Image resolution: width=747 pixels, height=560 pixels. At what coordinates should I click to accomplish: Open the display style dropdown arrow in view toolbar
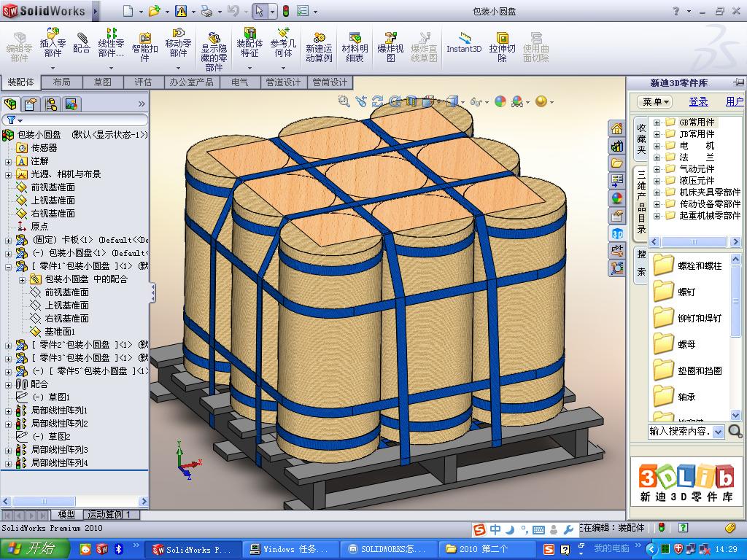point(462,101)
